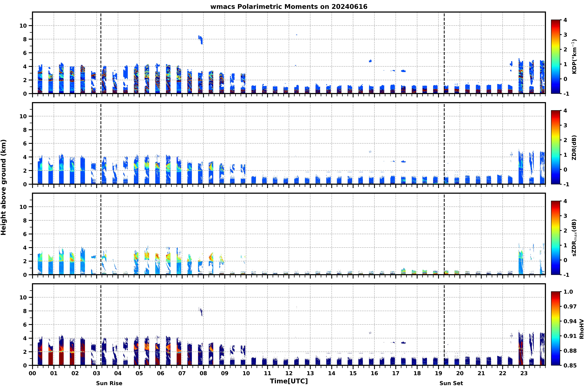The height and width of the screenshot is (390, 588).
Task: Select the Sun Rise label below axis
Action: (109, 383)
